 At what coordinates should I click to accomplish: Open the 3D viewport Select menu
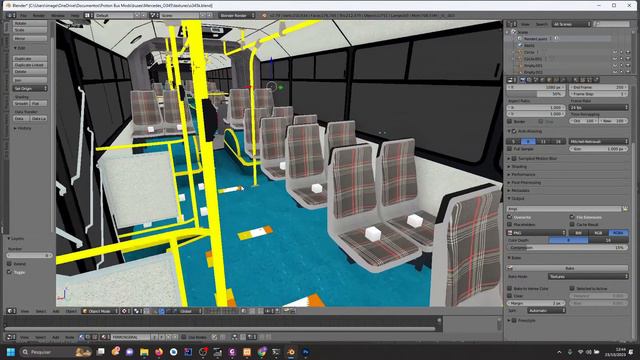tap(40, 311)
